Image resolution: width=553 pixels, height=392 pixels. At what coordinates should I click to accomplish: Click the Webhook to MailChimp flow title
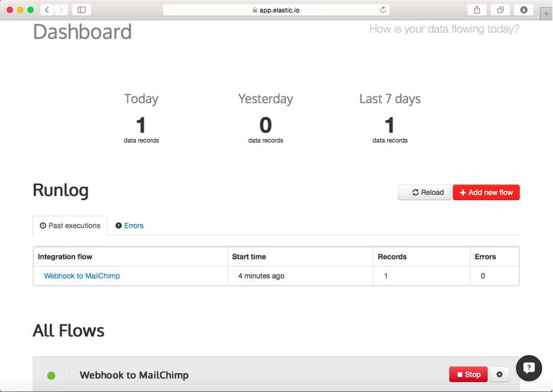(x=134, y=375)
